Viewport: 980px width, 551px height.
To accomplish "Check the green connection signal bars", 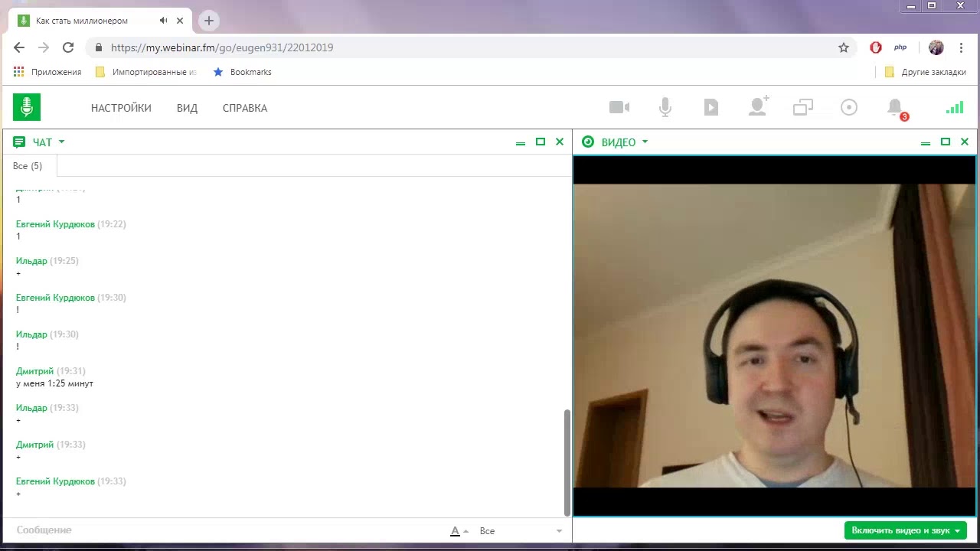I will pyautogui.click(x=955, y=107).
